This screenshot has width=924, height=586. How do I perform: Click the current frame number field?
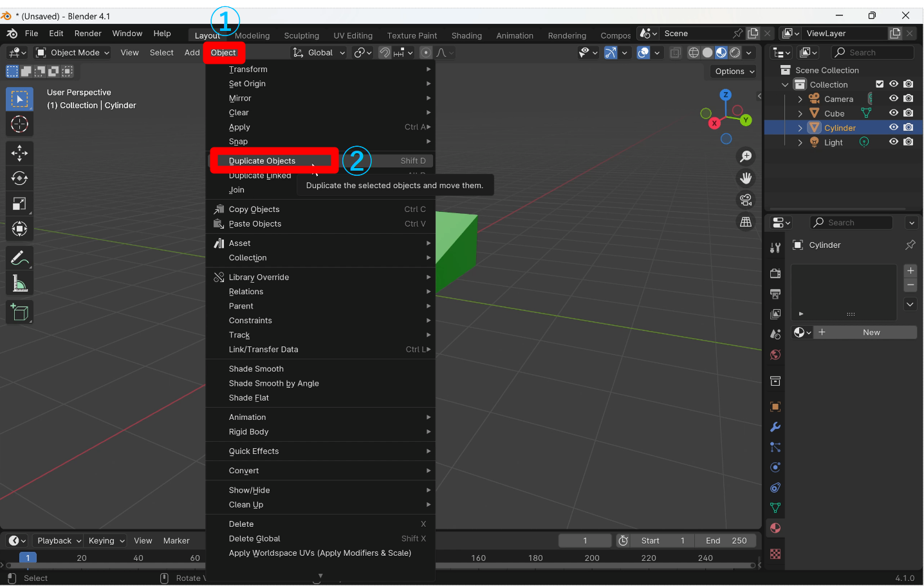[585, 541]
